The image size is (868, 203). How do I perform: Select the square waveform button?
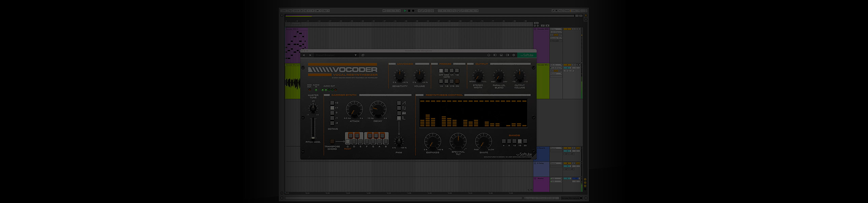pos(399,108)
